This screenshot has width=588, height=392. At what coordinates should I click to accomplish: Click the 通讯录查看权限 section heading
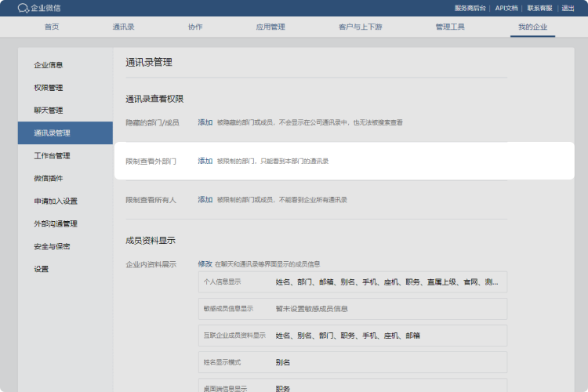[154, 99]
